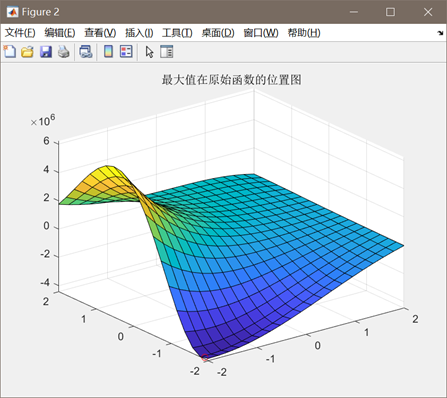The width and height of the screenshot is (447, 398).
Task: Insert a colorbar using the toolbar icon
Action: 108,52
